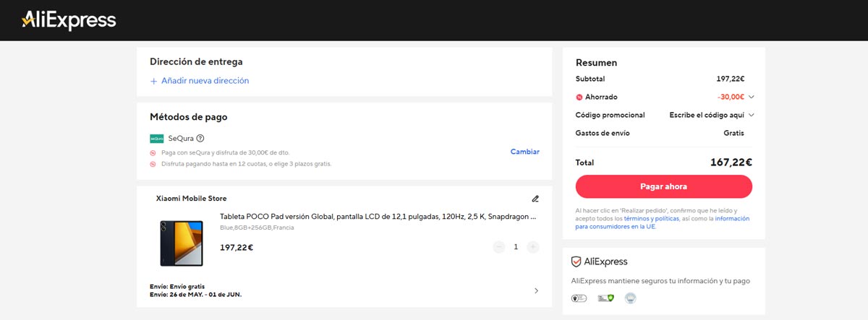Click the Pagar ahora button
Image resolution: width=868 pixels, height=320 pixels.
pyautogui.click(x=664, y=186)
